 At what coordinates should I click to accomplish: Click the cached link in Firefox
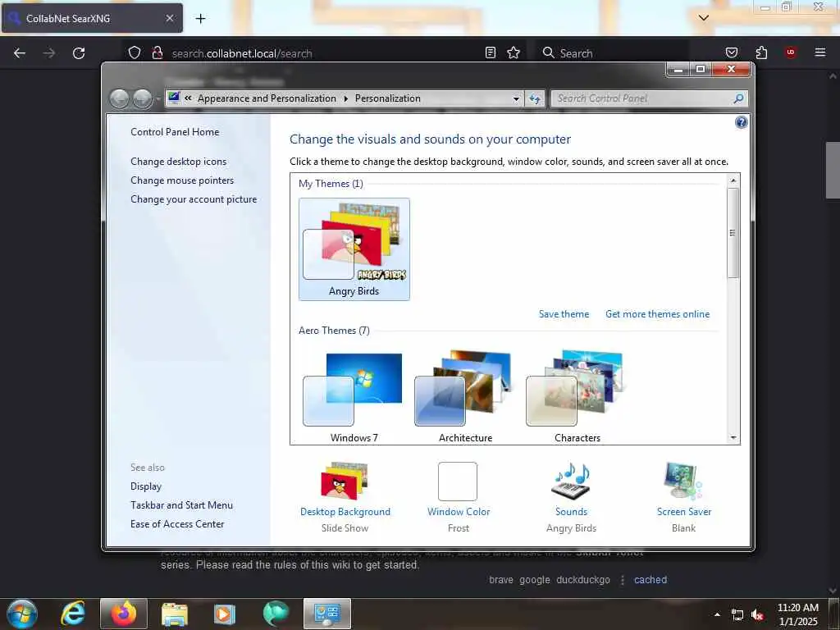pyautogui.click(x=651, y=580)
